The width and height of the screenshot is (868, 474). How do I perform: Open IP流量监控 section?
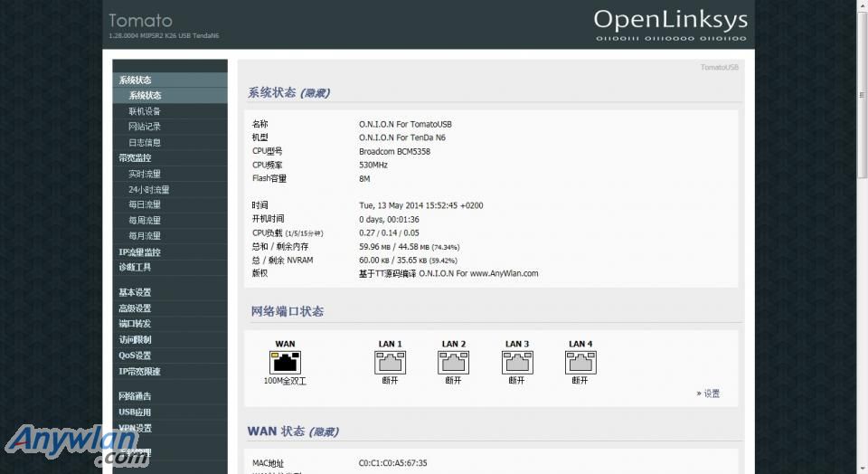[170, 252]
